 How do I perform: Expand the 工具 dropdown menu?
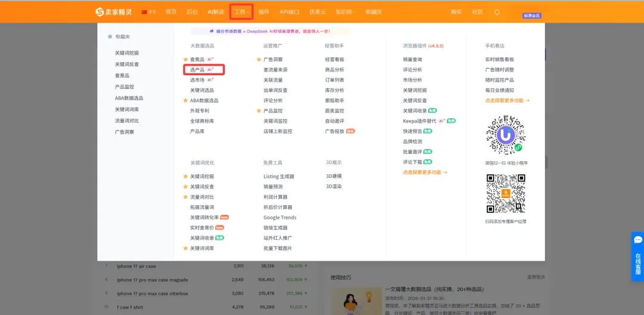[x=241, y=12]
